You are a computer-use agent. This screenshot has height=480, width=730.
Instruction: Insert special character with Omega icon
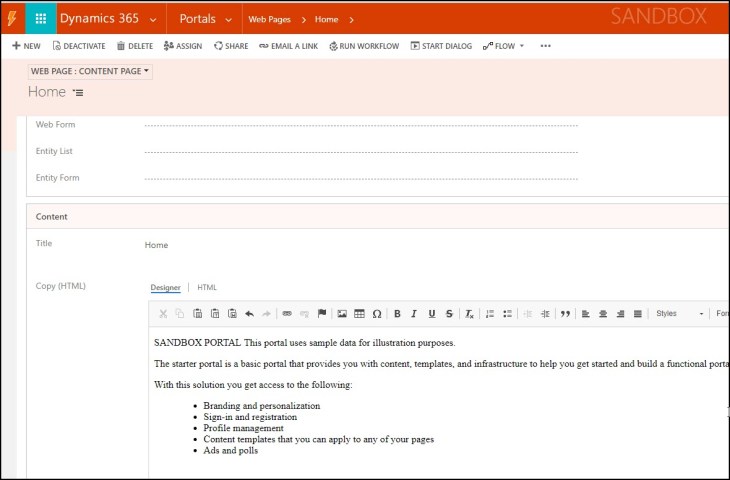pos(377,314)
